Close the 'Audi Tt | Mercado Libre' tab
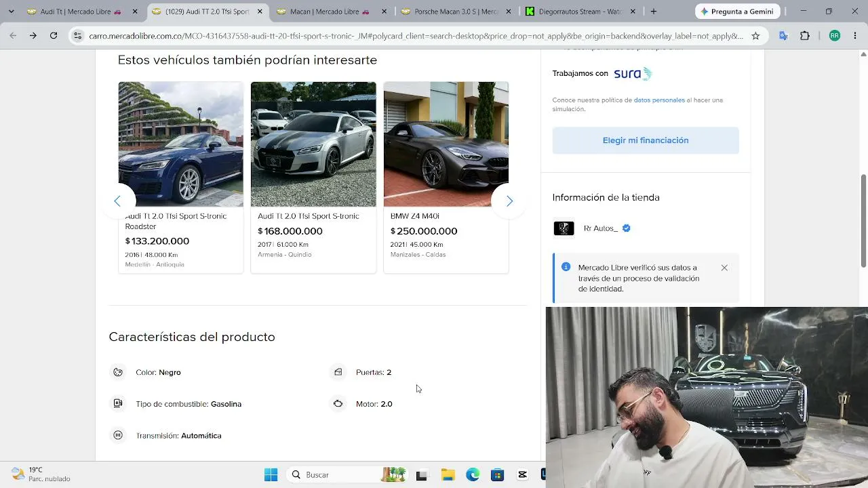The width and height of the screenshot is (868, 488). (135, 12)
